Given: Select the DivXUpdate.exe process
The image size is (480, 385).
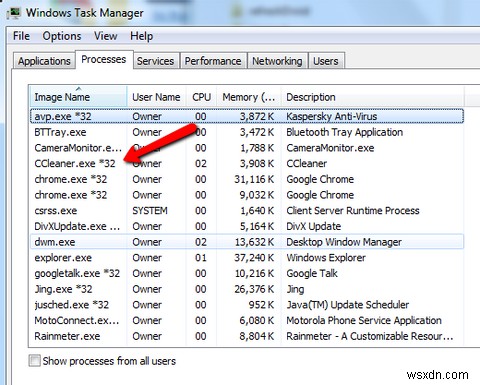Looking at the screenshot, I should pyautogui.click(x=247, y=226).
